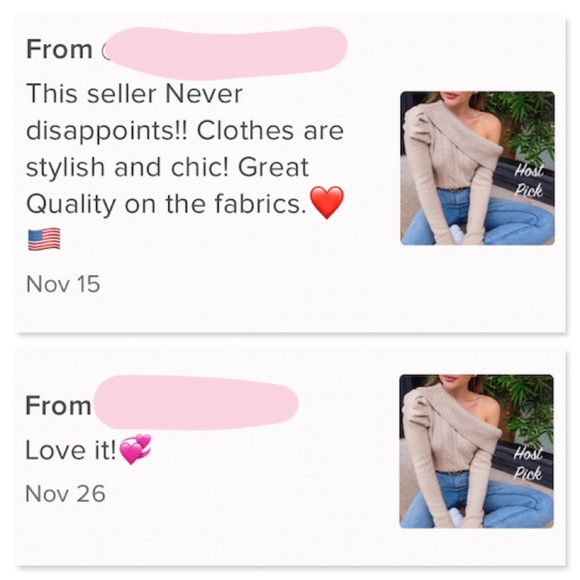Click 'disappoints!! Clothes are' text line
Viewport: 580px width, 580px height.
click(x=185, y=131)
